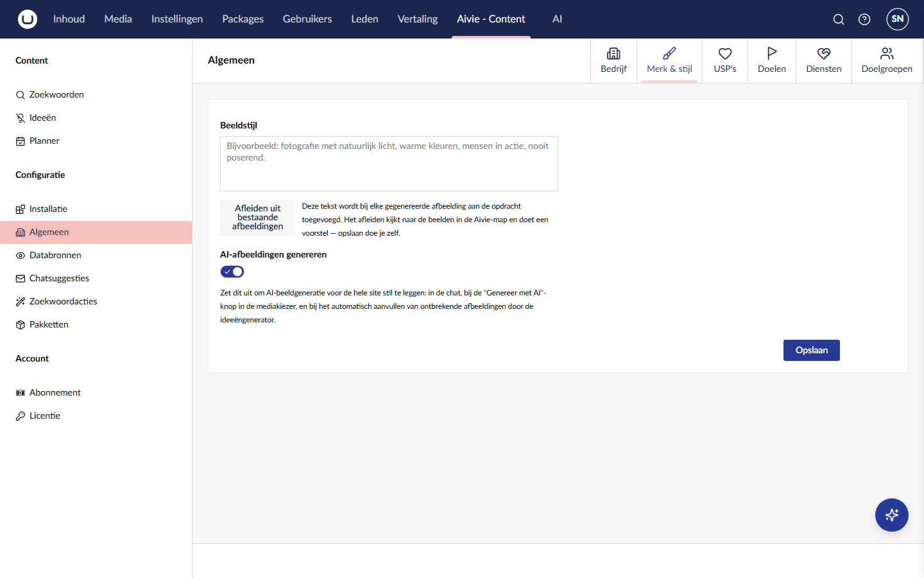Save settings with the Opslaan button

[812, 350]
